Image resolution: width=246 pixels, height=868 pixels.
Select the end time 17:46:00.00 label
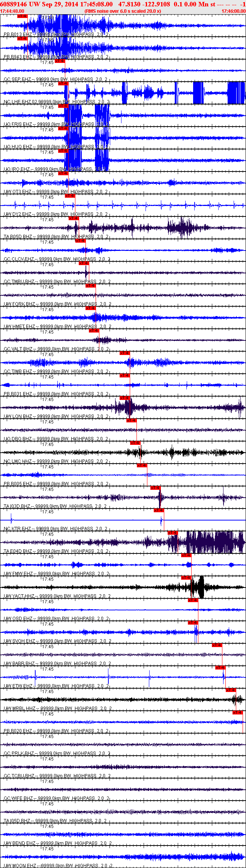[x=233, y=11]
